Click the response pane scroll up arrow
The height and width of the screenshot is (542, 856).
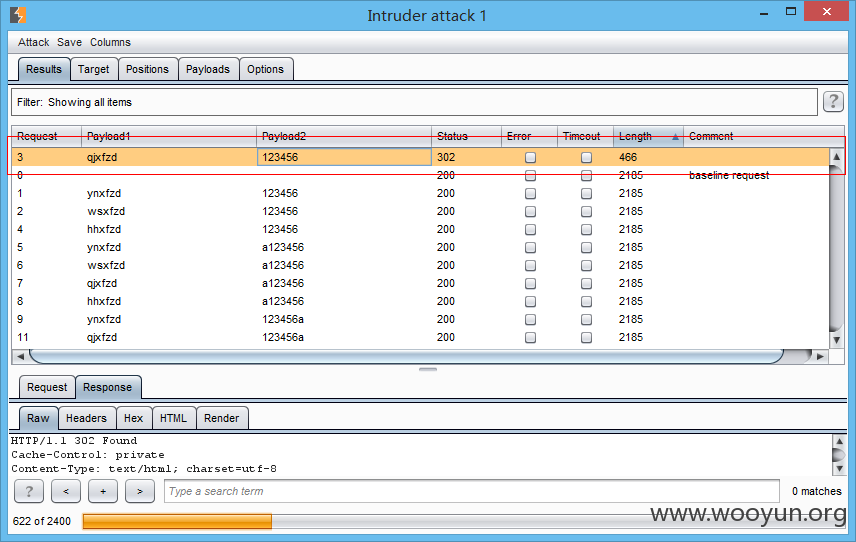tap(840, 441)
